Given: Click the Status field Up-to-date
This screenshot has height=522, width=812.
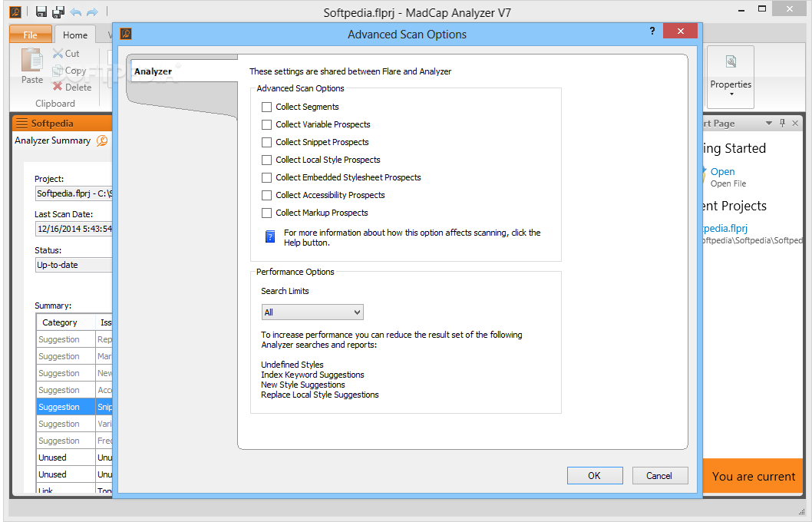Looking at the screenshot, I should (74, 265).
